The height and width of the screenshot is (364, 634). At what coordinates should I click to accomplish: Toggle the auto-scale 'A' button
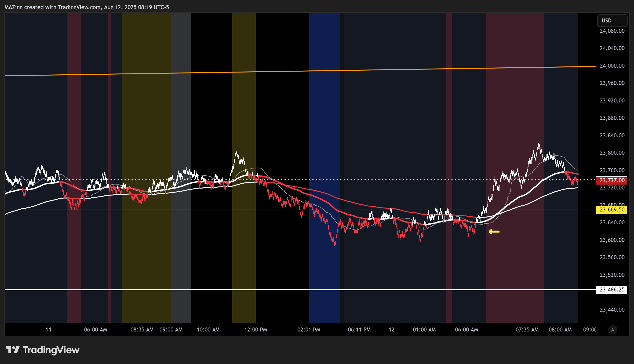tap(612, 330)
